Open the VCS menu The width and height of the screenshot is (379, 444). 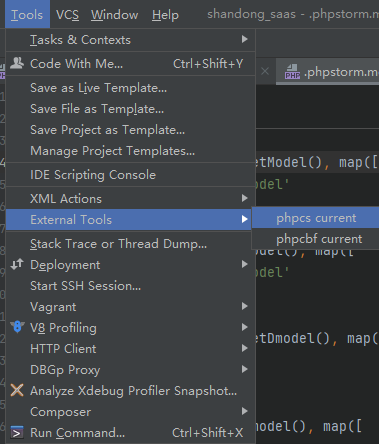[x=67, y=15]
